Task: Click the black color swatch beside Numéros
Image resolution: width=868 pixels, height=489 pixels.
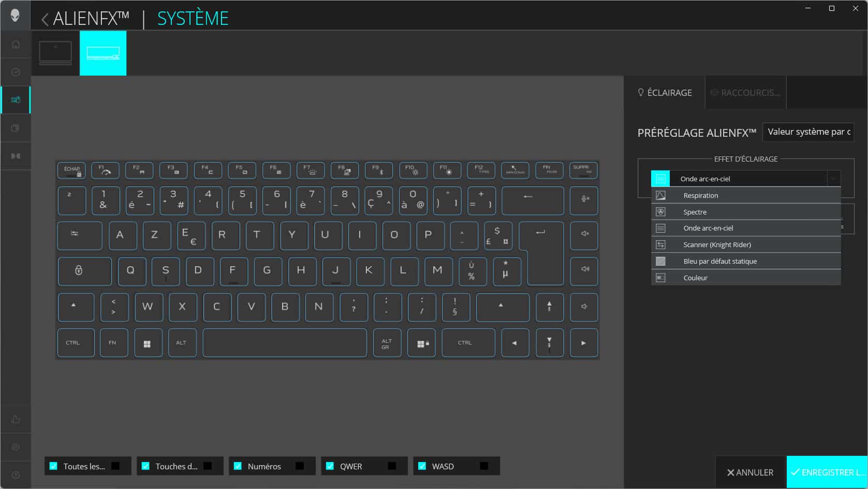Action: click(x=300, y=466)
